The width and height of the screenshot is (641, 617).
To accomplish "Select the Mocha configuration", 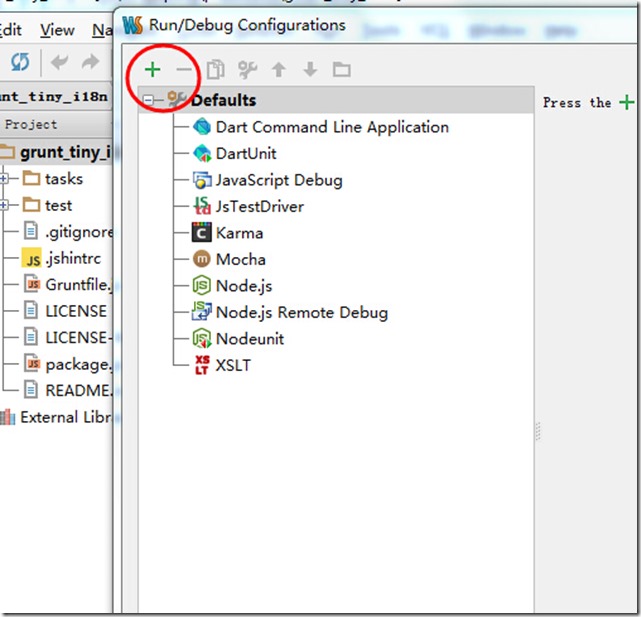I will coord(240,260).
